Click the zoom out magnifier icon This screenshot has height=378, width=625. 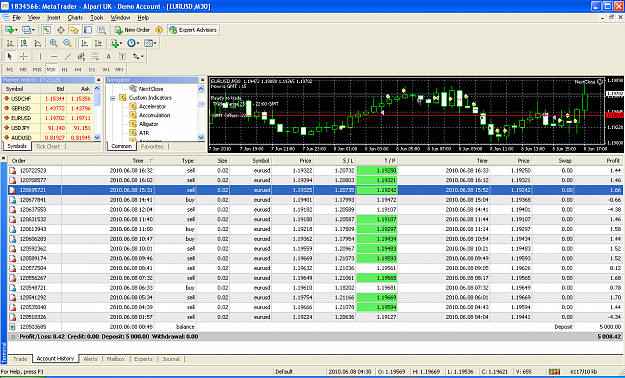click(67, 43)
